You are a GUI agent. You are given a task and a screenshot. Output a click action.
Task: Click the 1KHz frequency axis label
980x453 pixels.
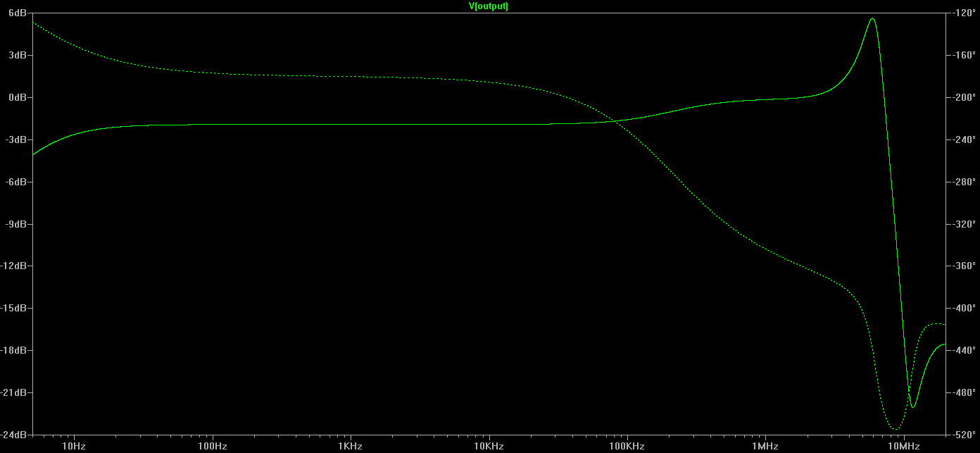pos(350,447)
